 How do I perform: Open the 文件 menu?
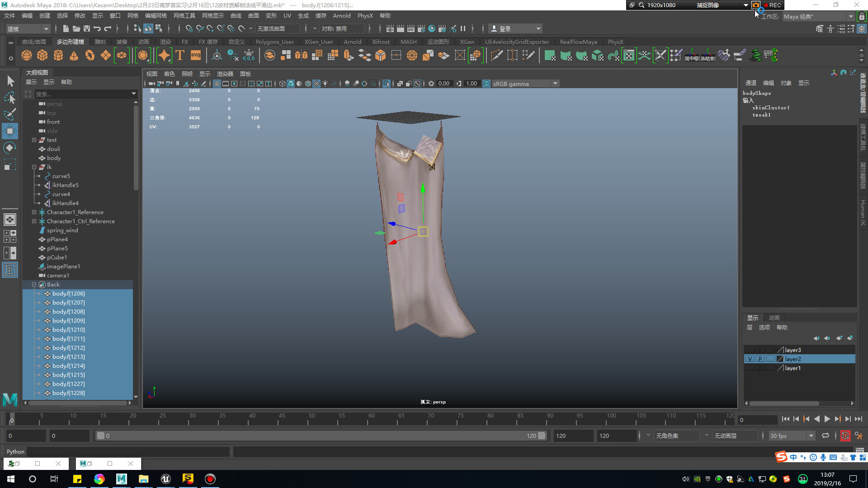tap(9, 15)
